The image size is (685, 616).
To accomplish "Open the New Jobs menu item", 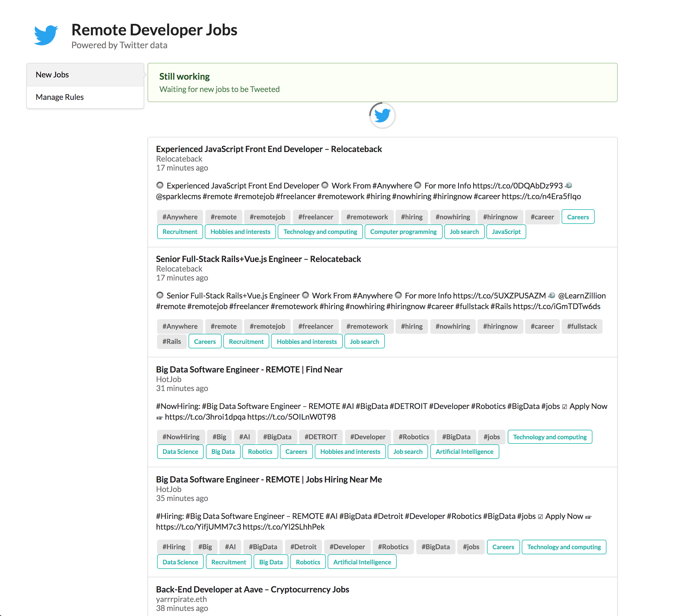I will click(x=52, y=74).
